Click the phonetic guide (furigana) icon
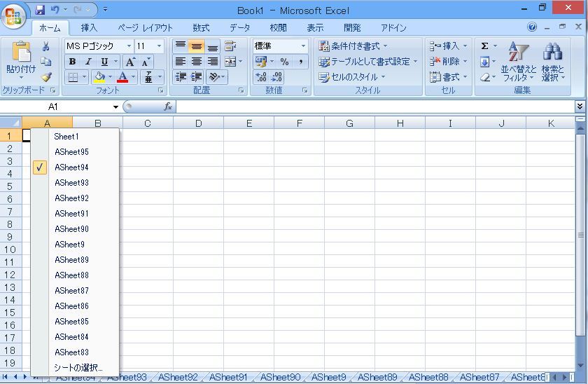Image resolution: width=588 pixels, height=384 pixels. (x=148, y=77)
